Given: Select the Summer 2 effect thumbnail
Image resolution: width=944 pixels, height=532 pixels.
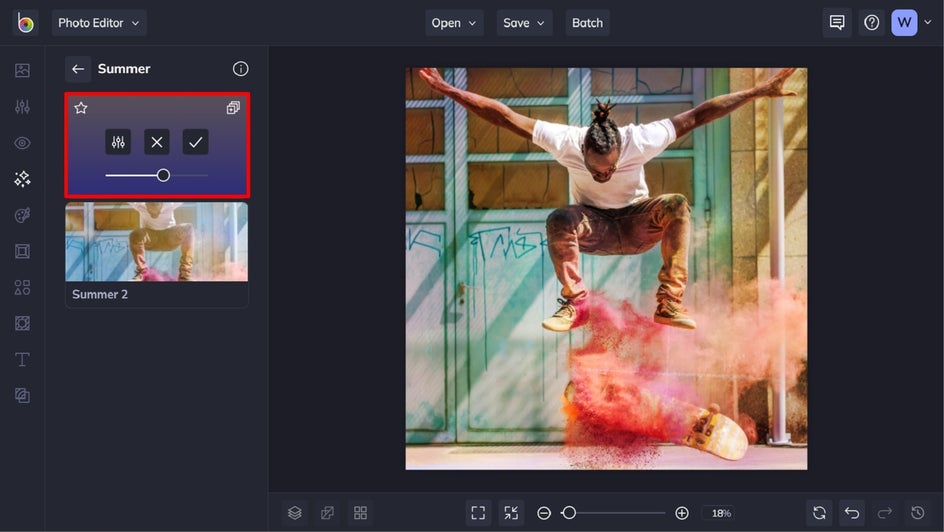Looking at the screenshot, I should tap(157, 241).
